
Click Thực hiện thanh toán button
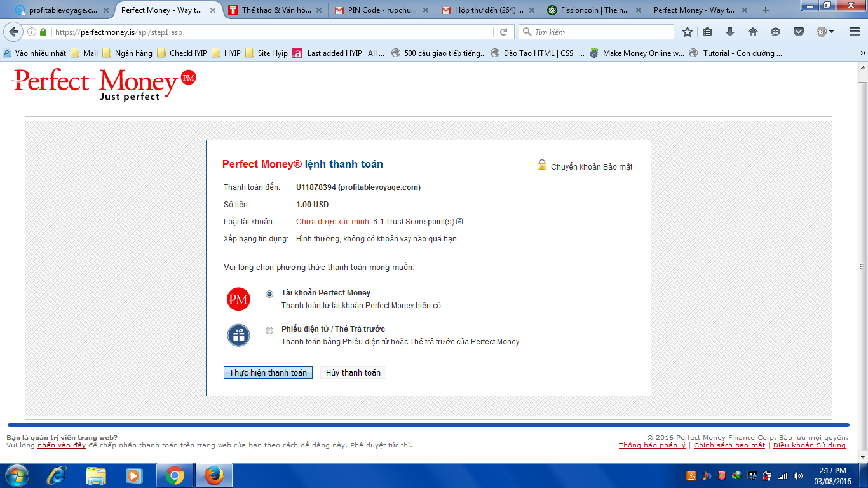(268, 373)
